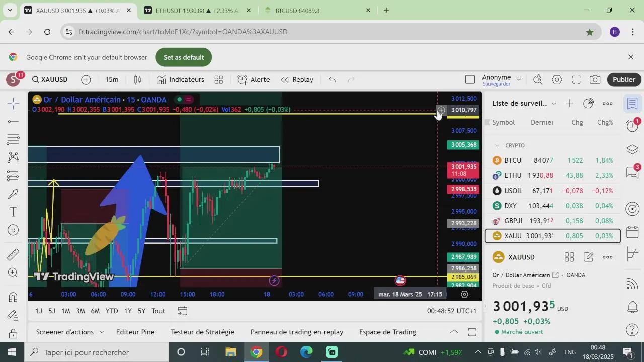644x362 pixels.
Task: Select the trend line drawing tool
Action: 14,122
